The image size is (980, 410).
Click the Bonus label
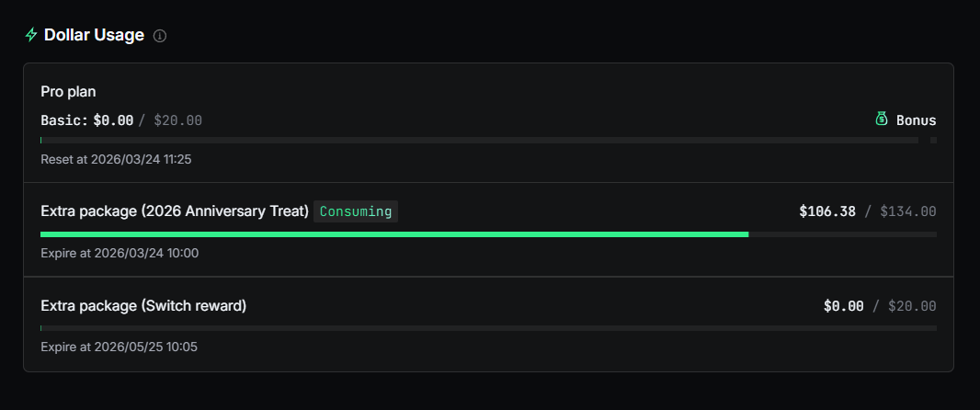pyautogui.click(x=916, y=120)
